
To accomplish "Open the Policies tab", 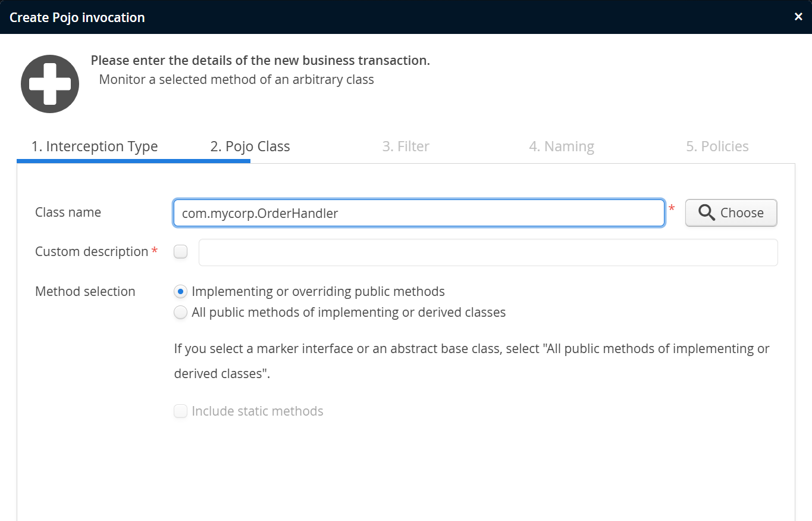I will pos(717,146).
